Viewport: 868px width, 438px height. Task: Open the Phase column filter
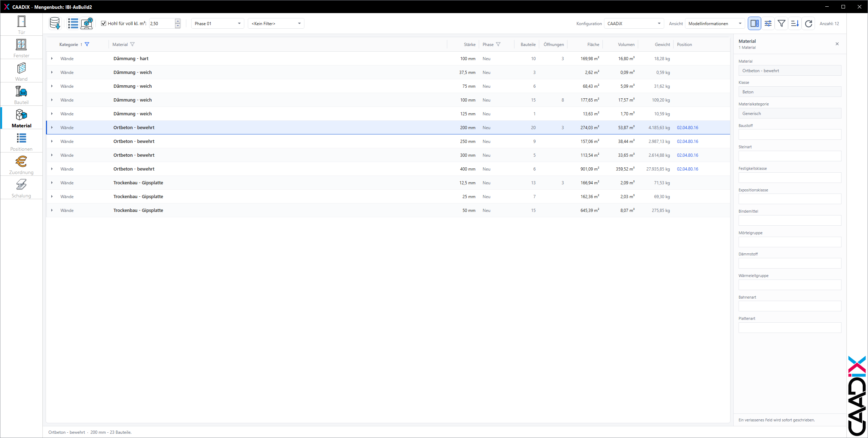tap(498, 44)
